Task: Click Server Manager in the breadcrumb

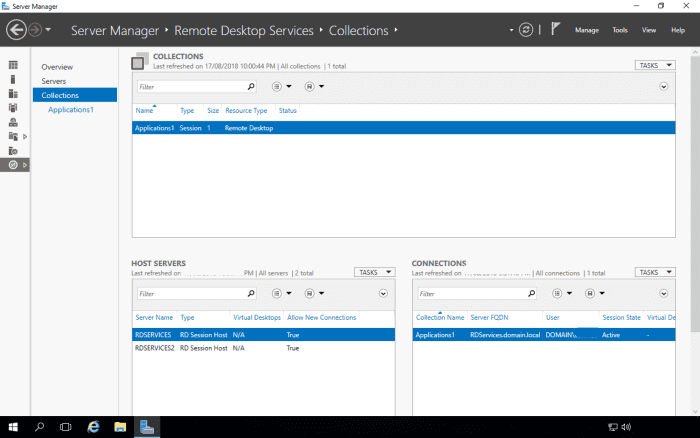Action: coord(115,30)
